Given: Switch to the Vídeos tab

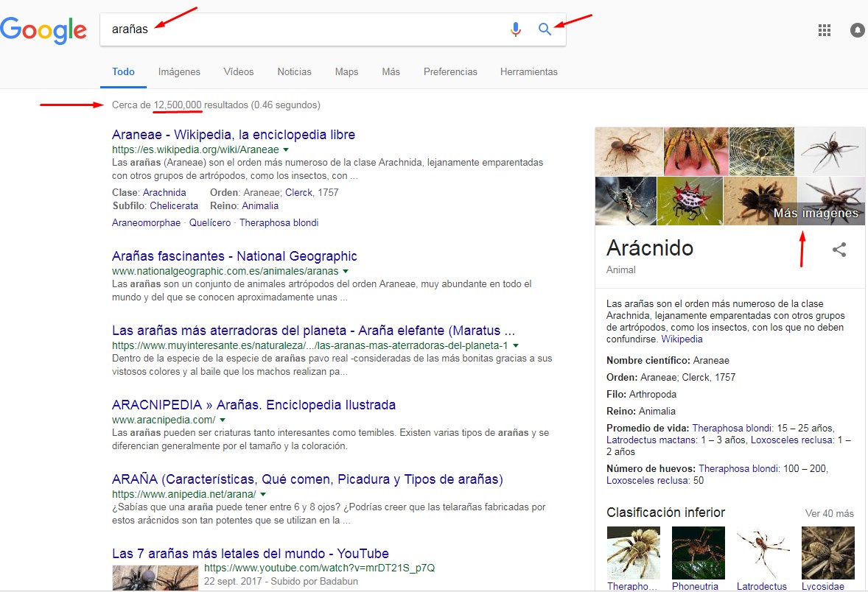Looking at the screenshot, I should tap(239, 72).
